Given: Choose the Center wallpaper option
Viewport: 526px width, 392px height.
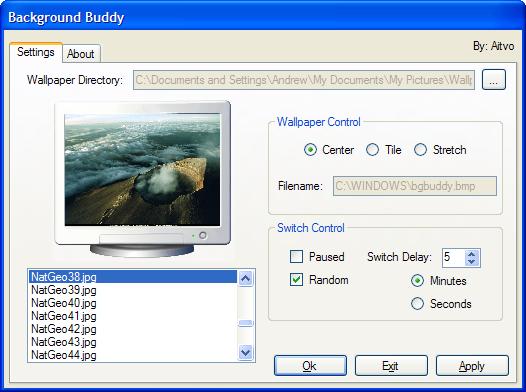Looking at the screenshot, I should pyautogui.click(x=310, y=150).
